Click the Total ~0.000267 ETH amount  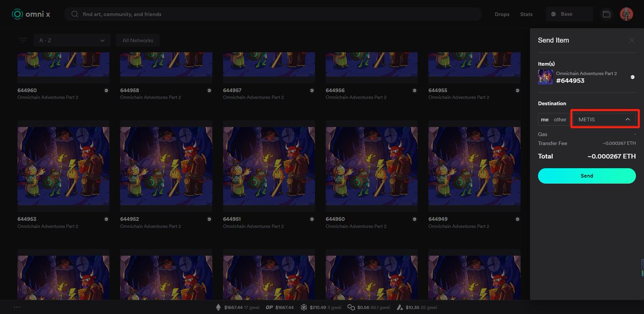(x=611, y=156)
